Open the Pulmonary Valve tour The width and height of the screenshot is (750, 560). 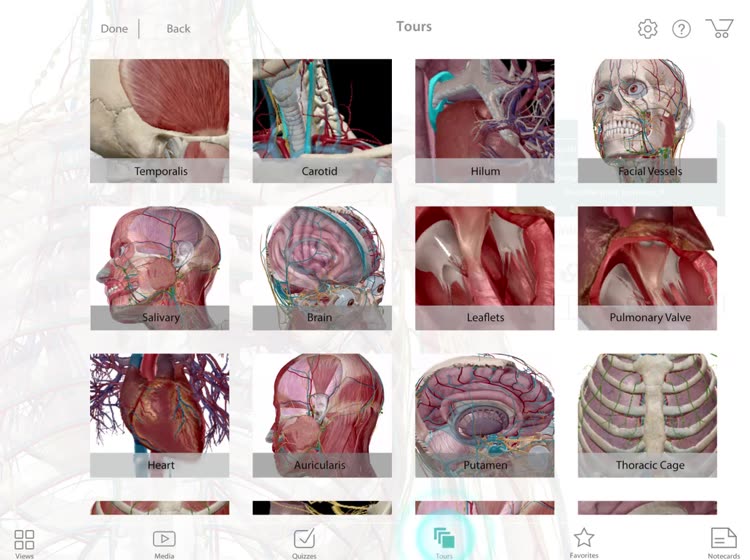(x=648, y=268)
